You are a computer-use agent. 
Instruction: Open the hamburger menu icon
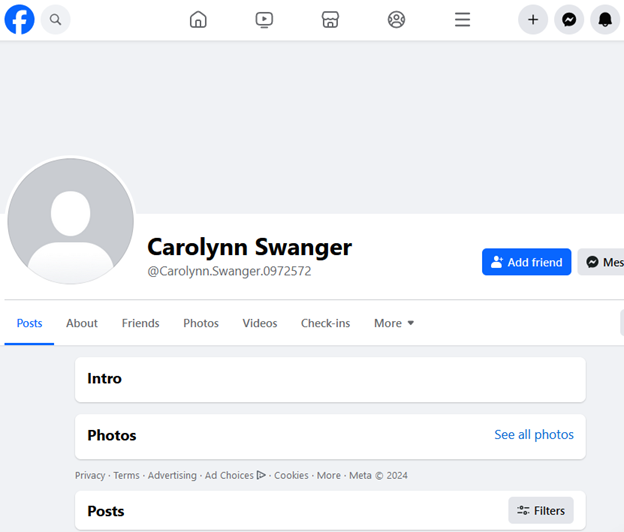[x=462, y=19]
